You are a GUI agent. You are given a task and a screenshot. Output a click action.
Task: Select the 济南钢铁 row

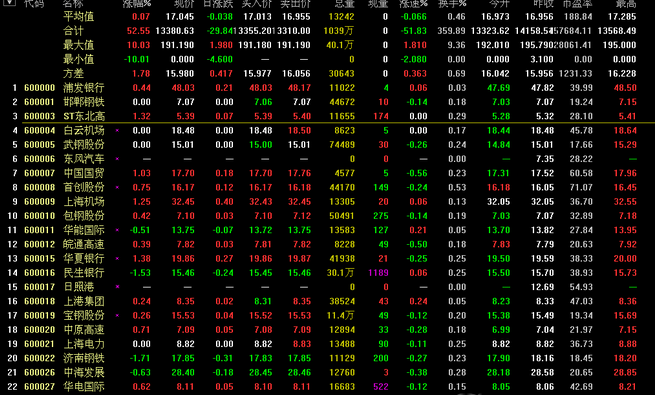(328, 358)
